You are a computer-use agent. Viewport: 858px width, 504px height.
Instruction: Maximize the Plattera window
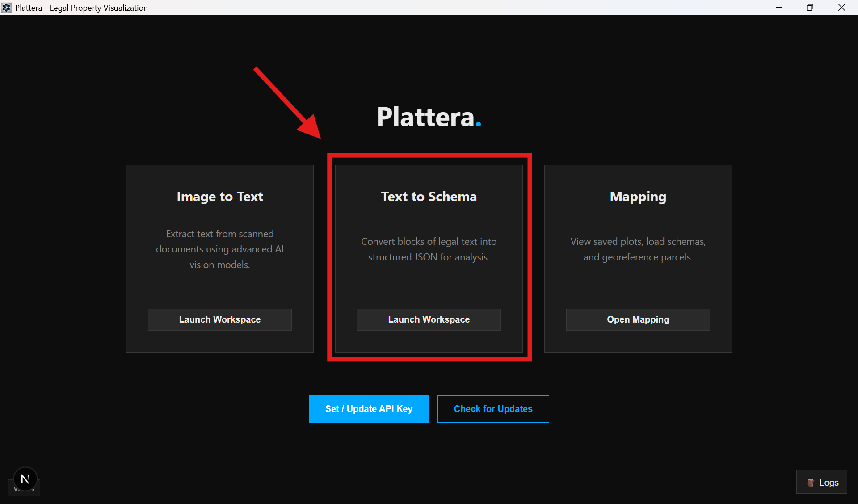pos(810,8)
